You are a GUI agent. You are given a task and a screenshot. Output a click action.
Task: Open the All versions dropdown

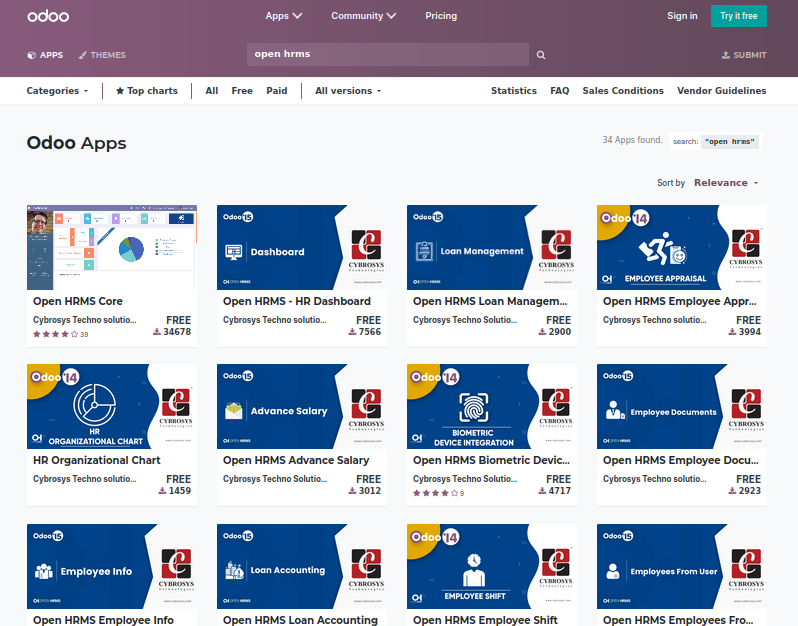348,91
